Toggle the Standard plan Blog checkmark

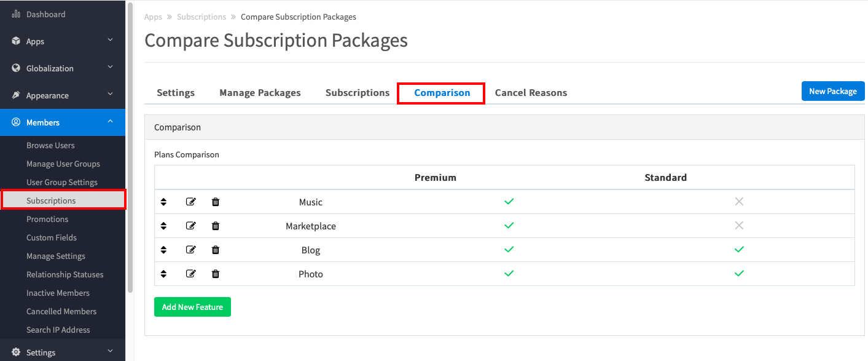[x=739, y=250]
